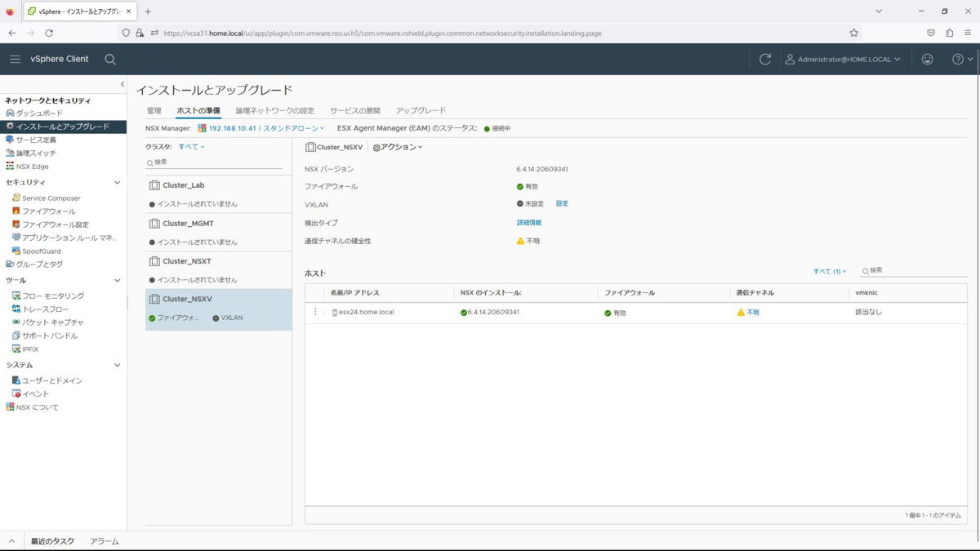The height and width of the screenshot is (551, 980).
Task: Sort by 通信チャネル column header
Action: [x=755, y=292]
